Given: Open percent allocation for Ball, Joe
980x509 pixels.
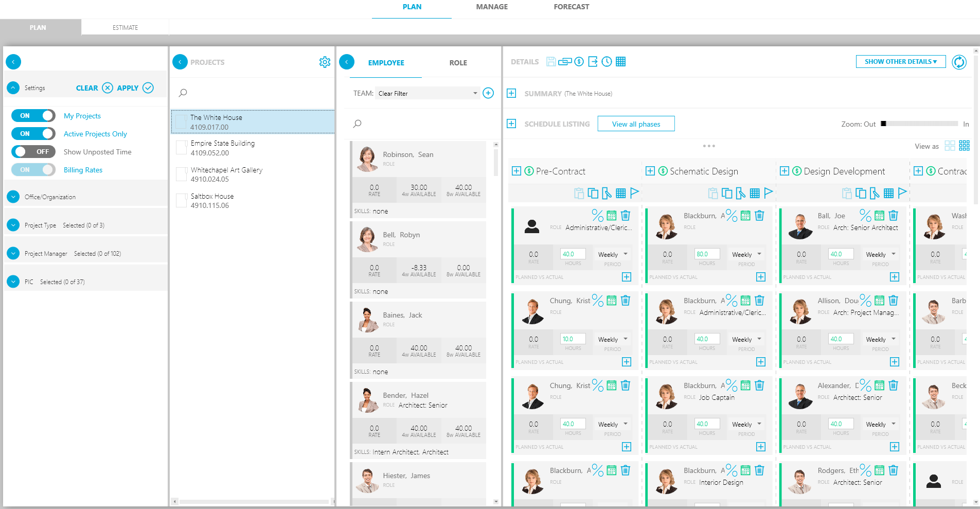Looking at the screenshot, I should pos(866,216).
